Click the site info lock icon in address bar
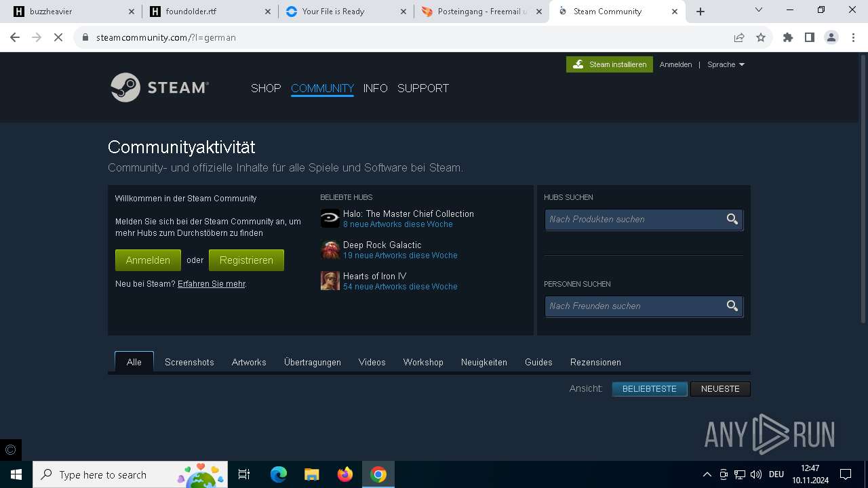This screenshot has width=868, height=488. pos(85,37)
